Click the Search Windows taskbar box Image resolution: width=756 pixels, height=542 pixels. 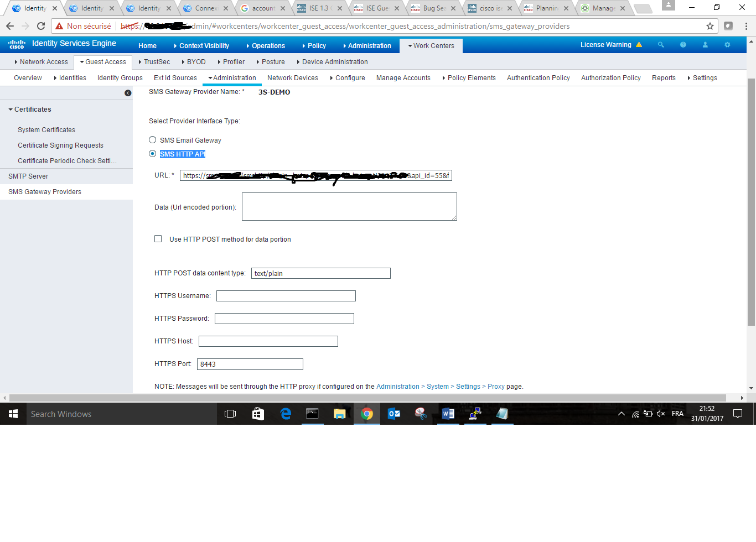coord(122,414)
